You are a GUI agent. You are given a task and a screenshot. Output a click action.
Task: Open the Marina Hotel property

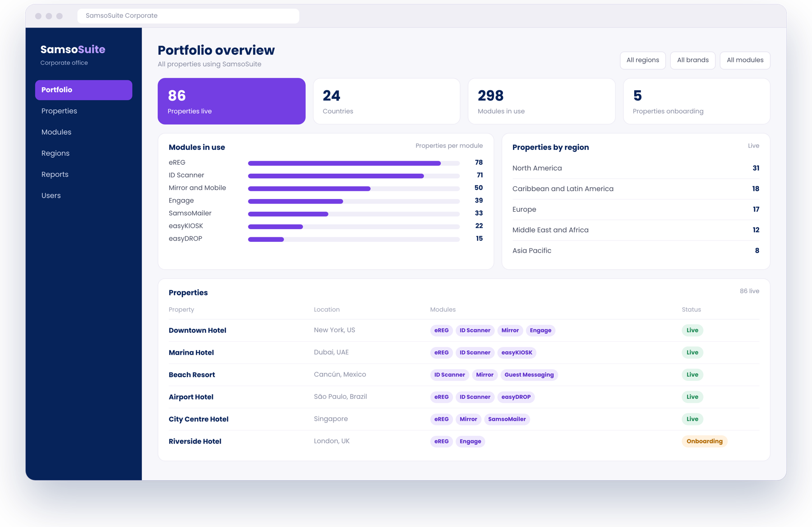click(191, 352)
